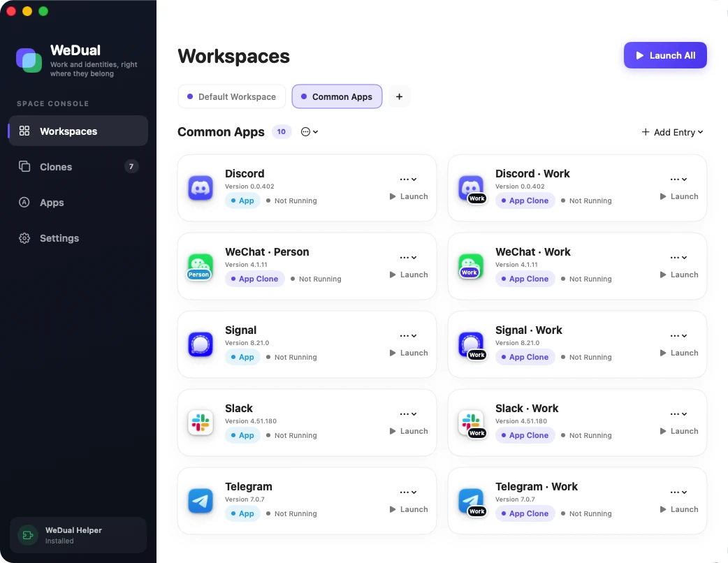Click the "Common Apps" section heading

221,132
